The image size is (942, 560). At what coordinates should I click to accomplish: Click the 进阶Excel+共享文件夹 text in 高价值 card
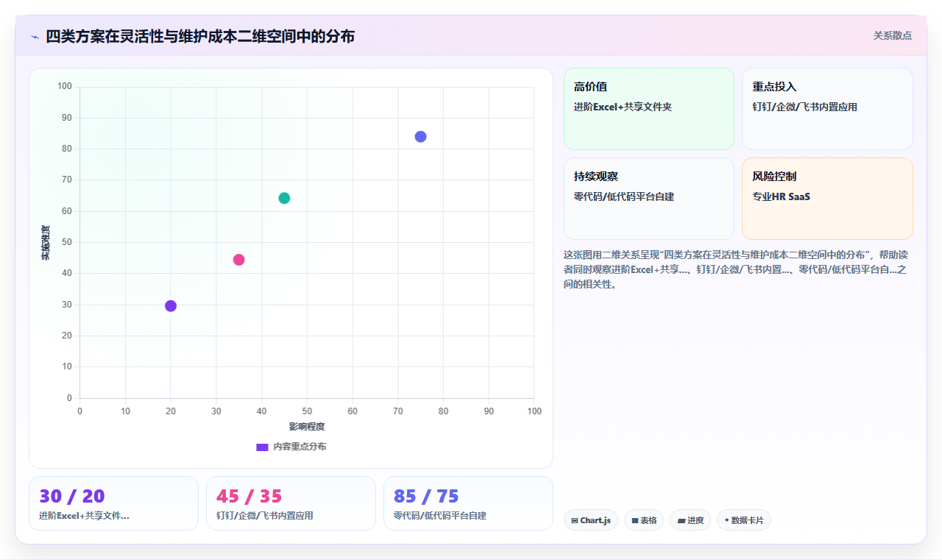point(623,107)
